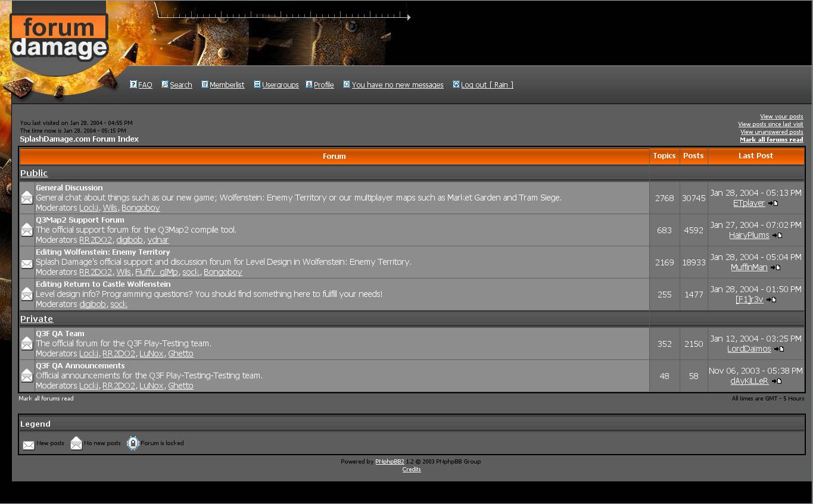Open moderator Bongoboy in General Discussion row
Image resolution: width=813 pixels, height=504 pixels.
pos(141,208)
